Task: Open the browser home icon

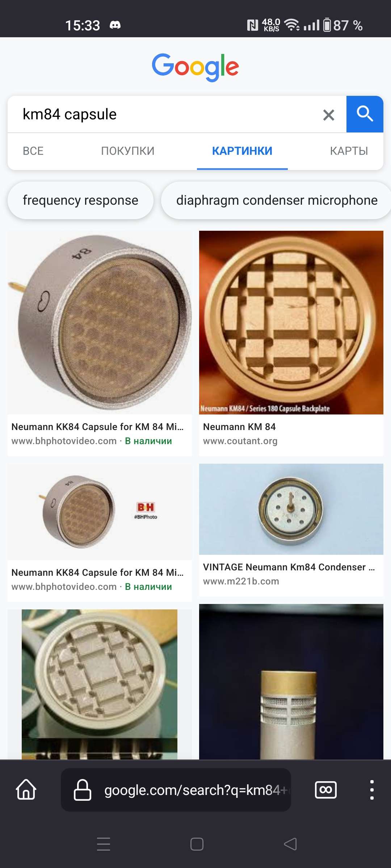Action: 26,789
